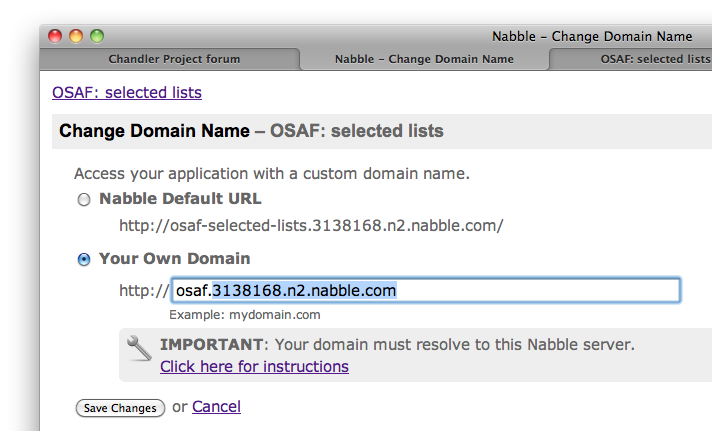Open the OSAF: selected lists browser tab
This screenshot has height=431, width=712.
pyautogui.click(x=640, y=59)
